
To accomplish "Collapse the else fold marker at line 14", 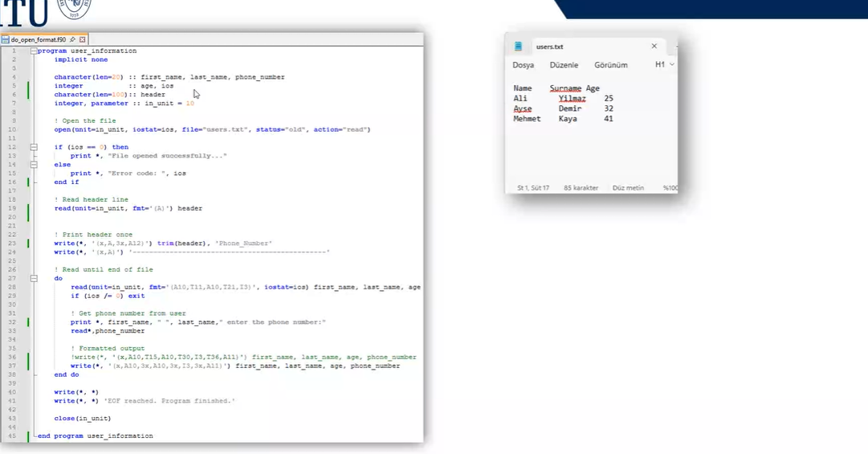I will tap(34, 165).
